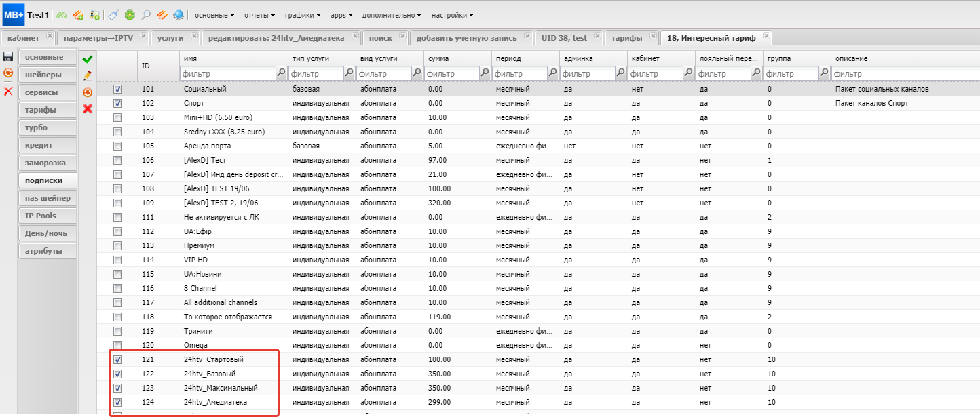The image size is (980, 417).
Task: Open the шейперы side section
Action: click(x=43, y=75)
